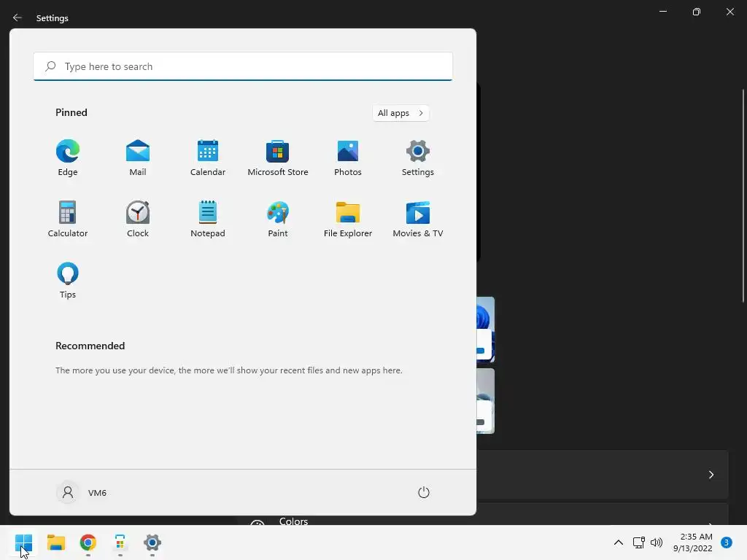Screen dimensions: 747x560
Task: Open the notification center badge
Action: [x=727, y=542]
